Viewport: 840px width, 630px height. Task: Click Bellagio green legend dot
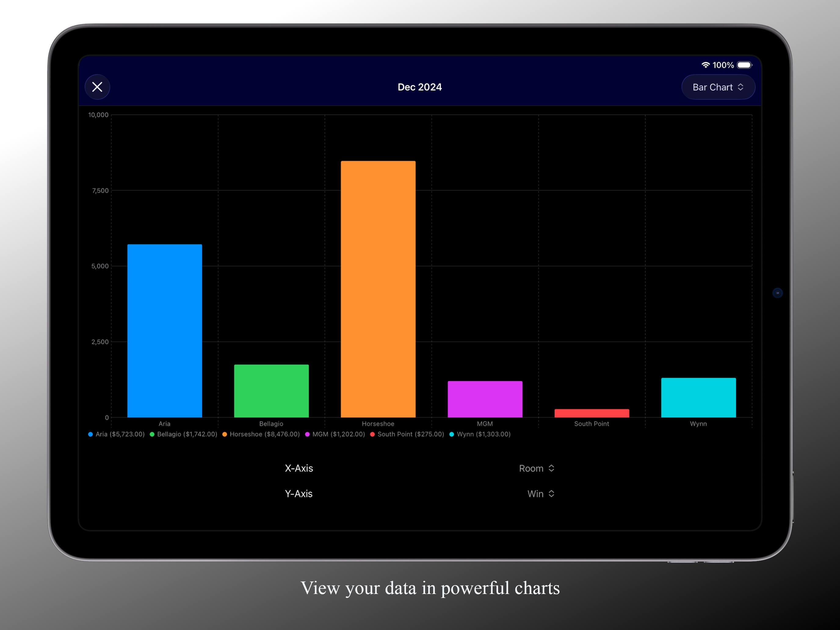(152, 434)
